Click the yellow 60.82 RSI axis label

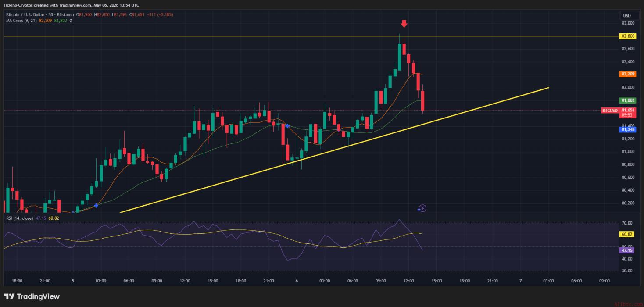click(627, 235)
